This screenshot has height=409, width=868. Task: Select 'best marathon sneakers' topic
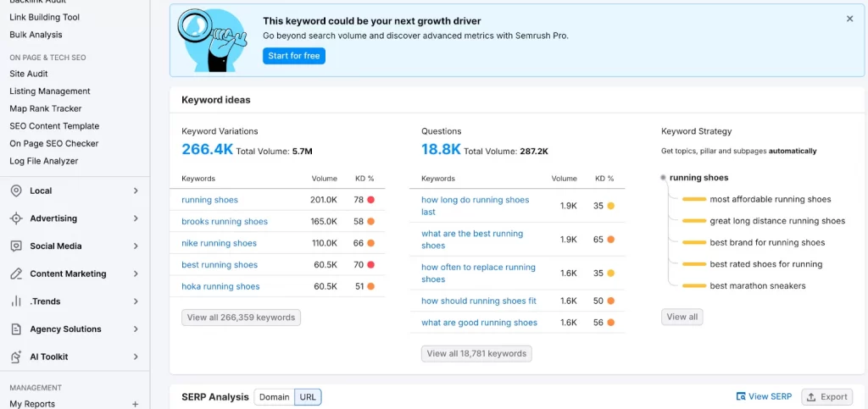758,285
